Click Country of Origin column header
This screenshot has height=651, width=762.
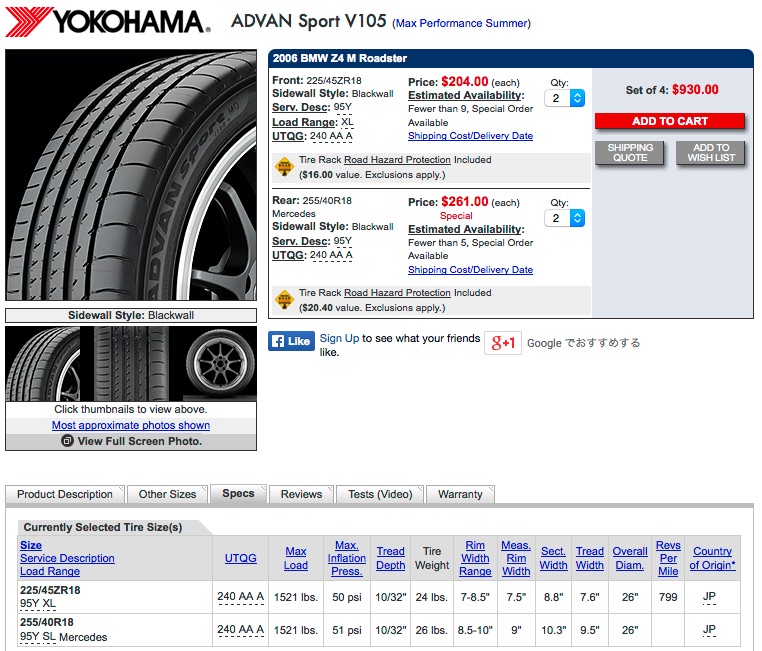[712, 558]
